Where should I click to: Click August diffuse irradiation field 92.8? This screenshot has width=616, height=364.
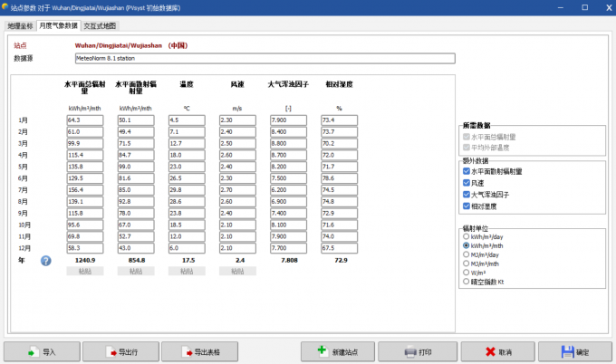(136, 202)
